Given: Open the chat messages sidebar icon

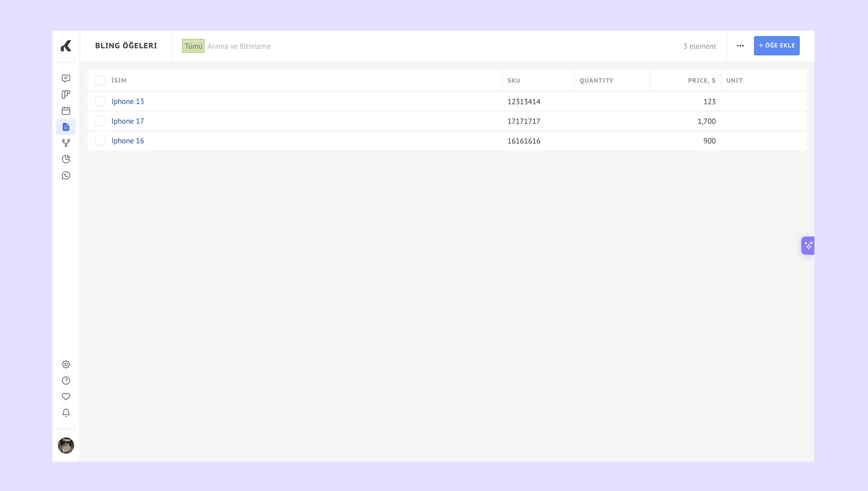Looking at the screenshot, I should [x=66, y=78].
